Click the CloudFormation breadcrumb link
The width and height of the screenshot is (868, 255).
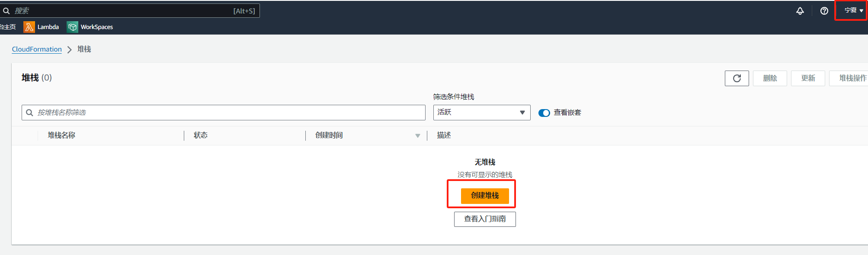(x=37, y=49)
